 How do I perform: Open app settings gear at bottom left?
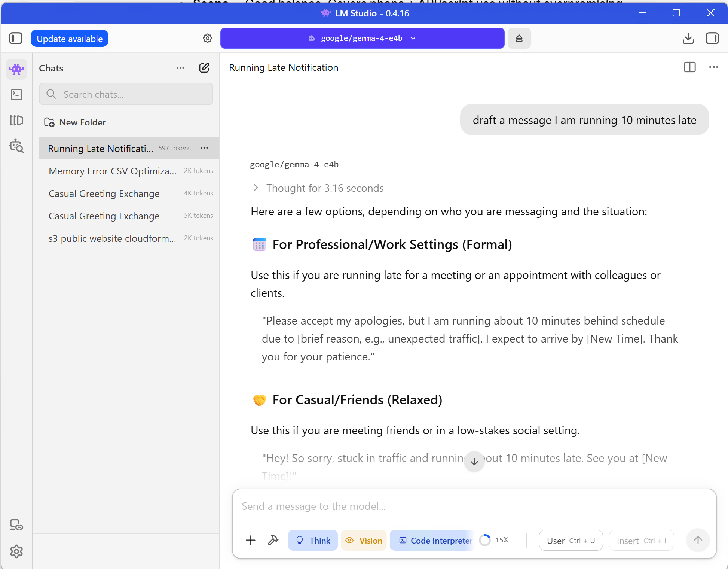pyautogui.click(x=16, y=551)
